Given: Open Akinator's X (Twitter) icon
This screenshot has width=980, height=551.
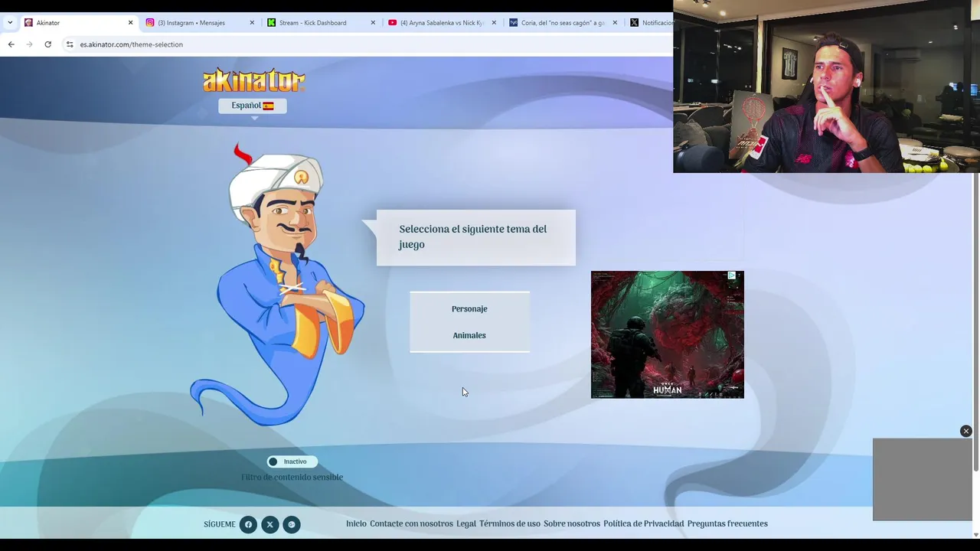Looking at the screenshot, I should click(269, 524).
